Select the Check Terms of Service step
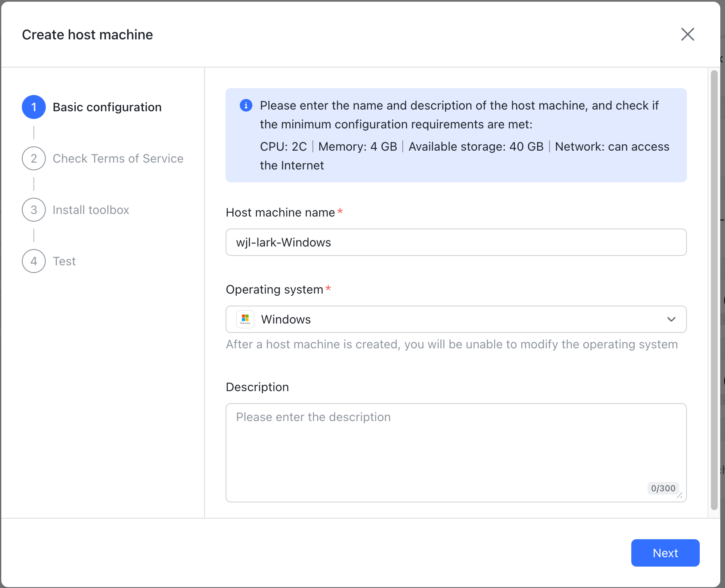725x588 pixels. pyautogui.click(x=118, y=158)
